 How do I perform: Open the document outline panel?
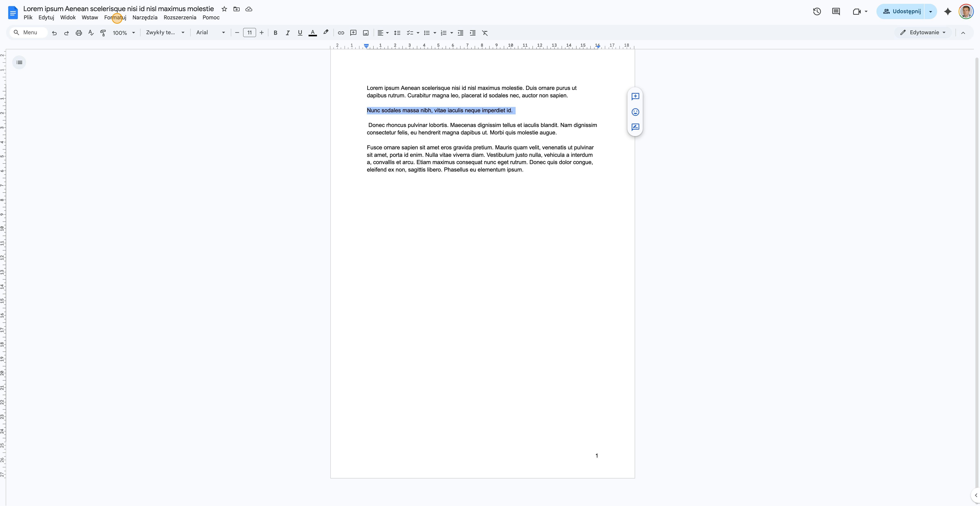[19, 62]
